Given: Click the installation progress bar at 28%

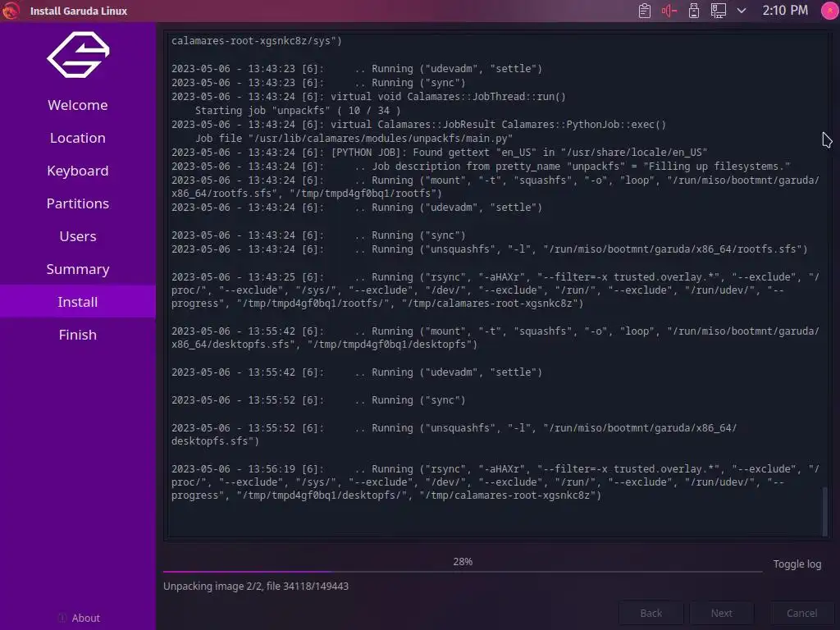Looking at the screenshot, I should pos(463,572).
